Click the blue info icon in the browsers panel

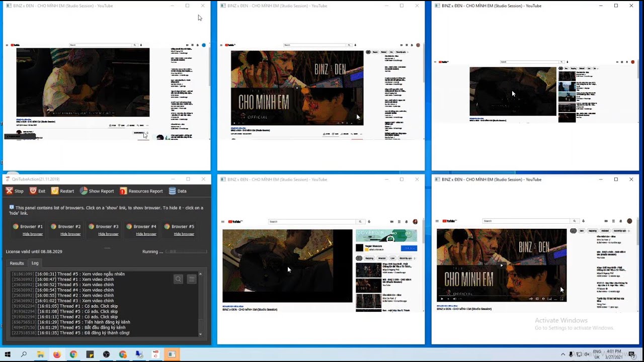click(12, 207)
